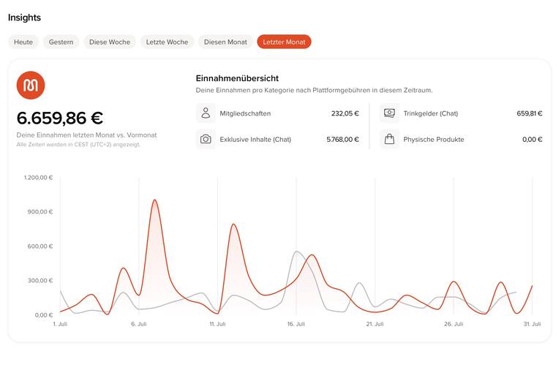Choose the Diese Woche filter

(x=110, y=42)
